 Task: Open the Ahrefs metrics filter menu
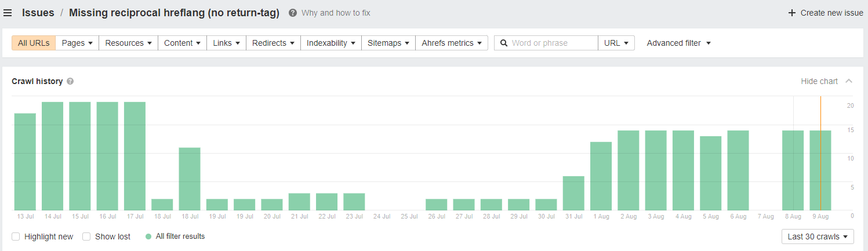(x=451, y=43)
